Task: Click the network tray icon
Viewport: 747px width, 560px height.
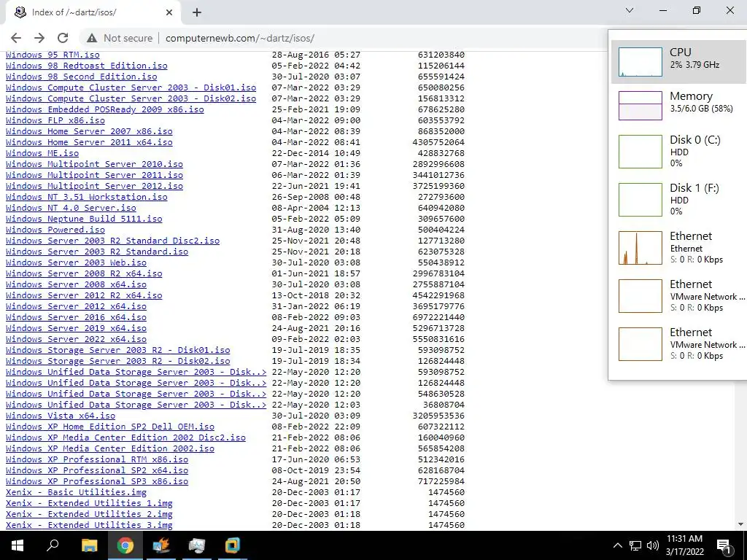Action: tap(635, 545)
